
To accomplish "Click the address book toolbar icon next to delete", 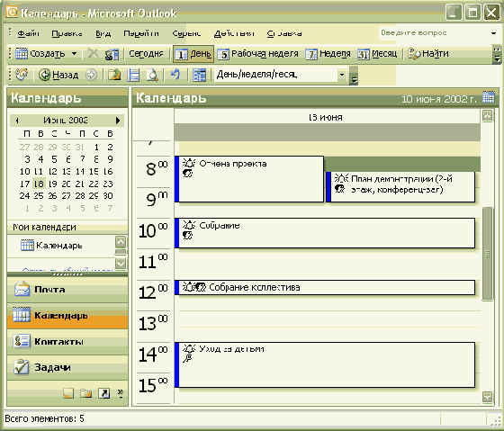I will point(112,54).
